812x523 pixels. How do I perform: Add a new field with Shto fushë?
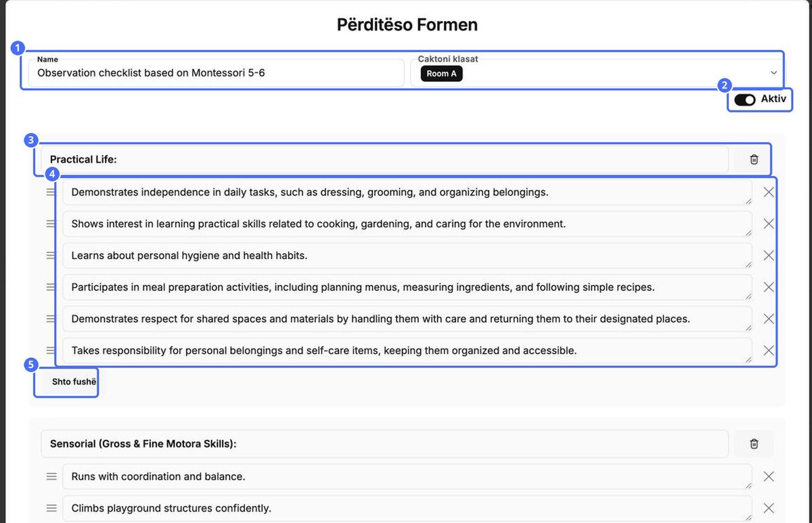tap(74, 382)
